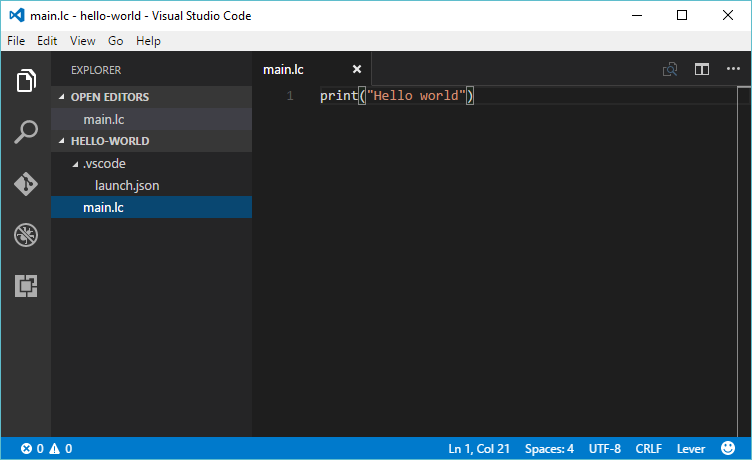
Task: Open the Source Control git icon
Action: (x=26, y=184)
